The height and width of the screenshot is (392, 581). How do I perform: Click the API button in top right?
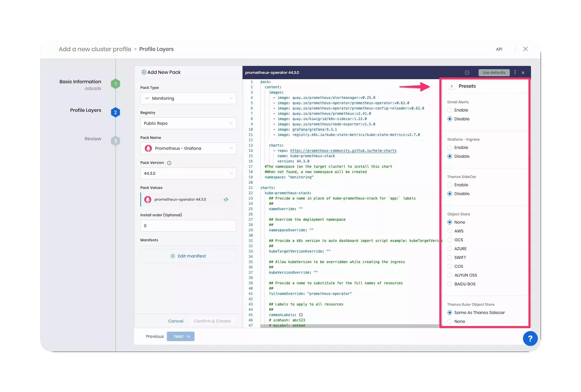click(x=499, y=49)
